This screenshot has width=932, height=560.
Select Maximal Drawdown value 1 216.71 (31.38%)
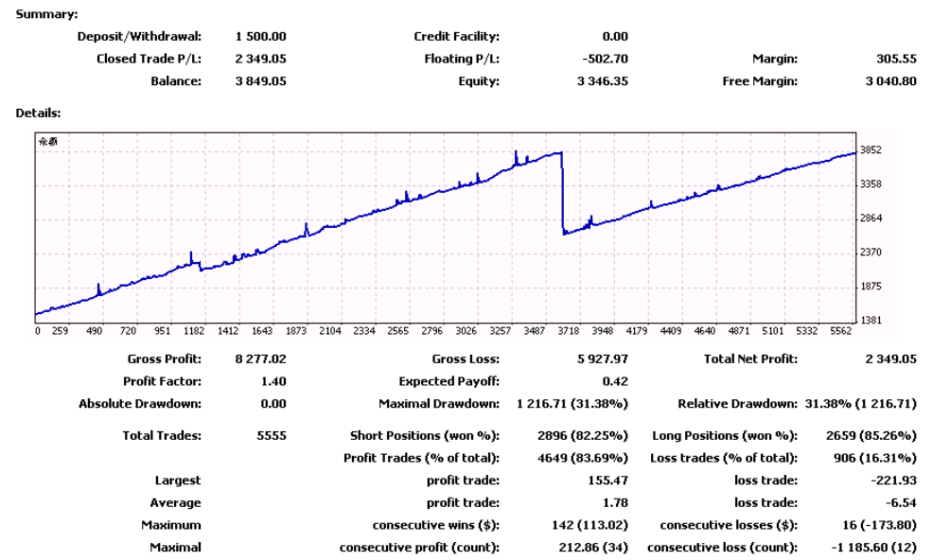point(572,404)
